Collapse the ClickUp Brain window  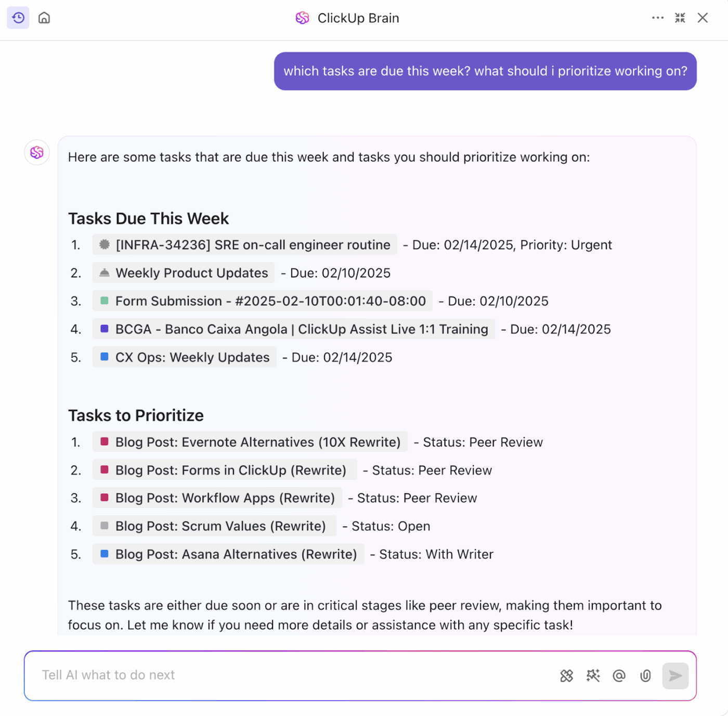[680, 18]
